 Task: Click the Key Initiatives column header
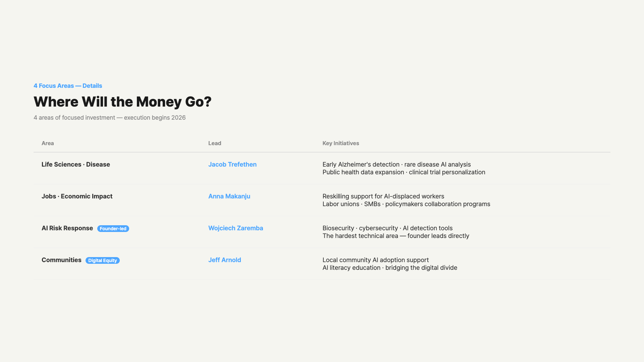[340, 143]
